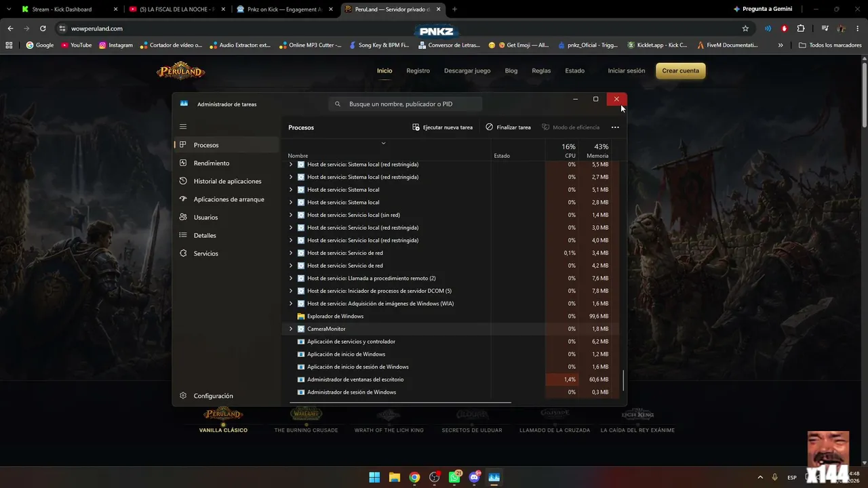Expand Adquisición de imágenes de Windows (WIA) row
This screenshot has height=488, width=868.
pyautogui.click(x=291, y=304)
